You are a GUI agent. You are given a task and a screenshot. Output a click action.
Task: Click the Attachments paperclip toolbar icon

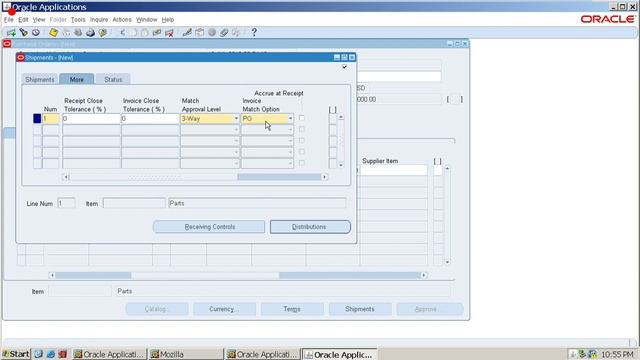coord(224,33)
